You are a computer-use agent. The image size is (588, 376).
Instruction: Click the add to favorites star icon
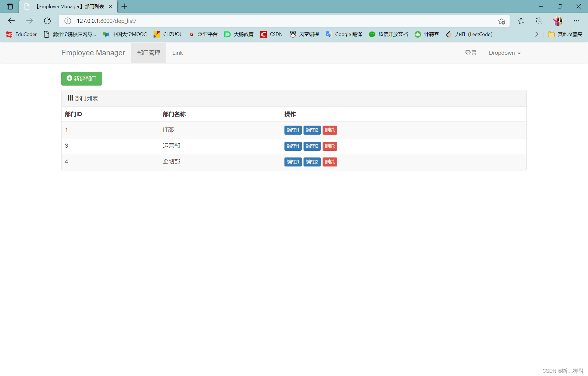tap(501, 21)
